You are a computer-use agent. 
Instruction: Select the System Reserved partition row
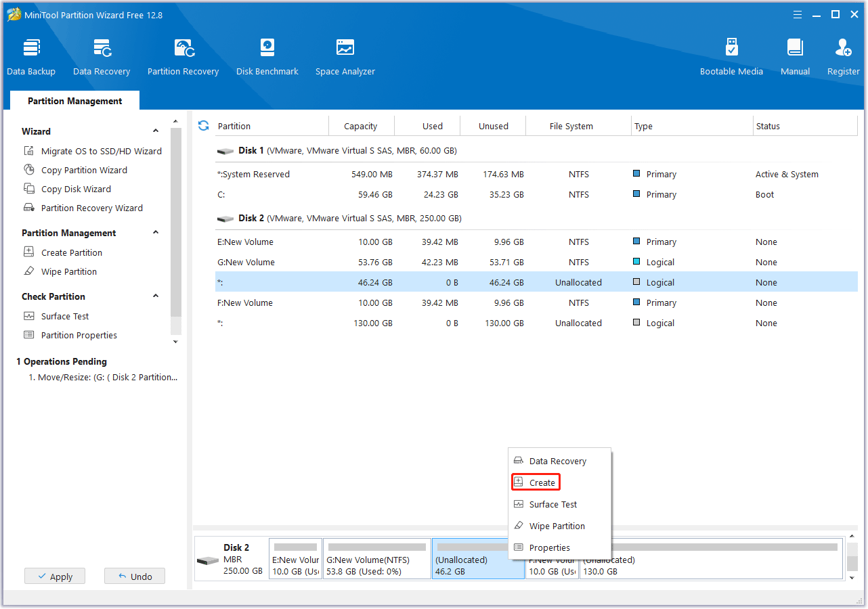[x=536, y=175]
